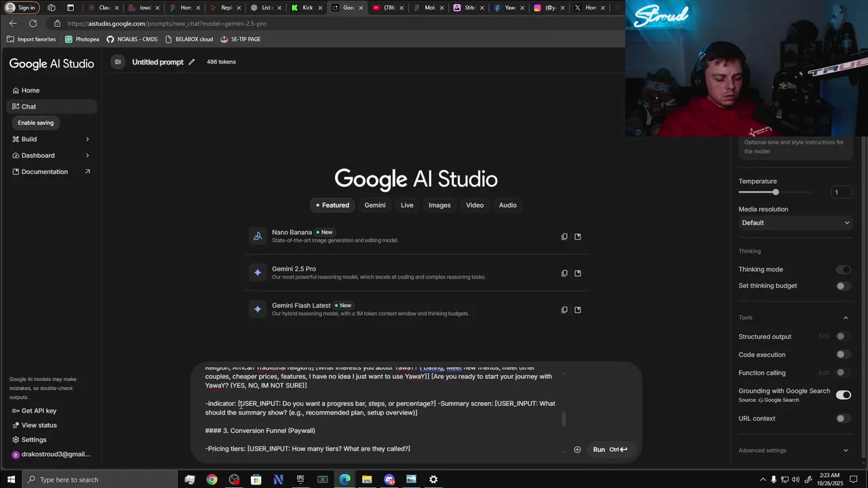Open Nano Banana model details icon
868x488 pixels.
[578, 237]
